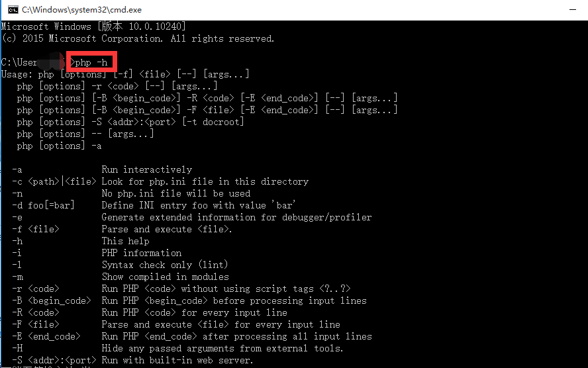Click the highlighted php -h command
This screenshot has width=588, height=368.
coord(91,62)
